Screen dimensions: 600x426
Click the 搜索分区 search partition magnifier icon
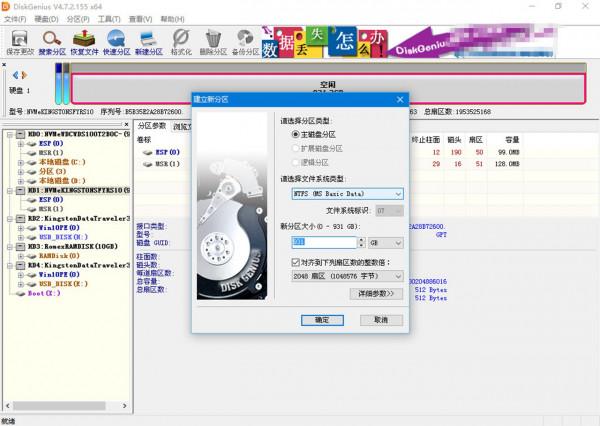click(52, 42)
